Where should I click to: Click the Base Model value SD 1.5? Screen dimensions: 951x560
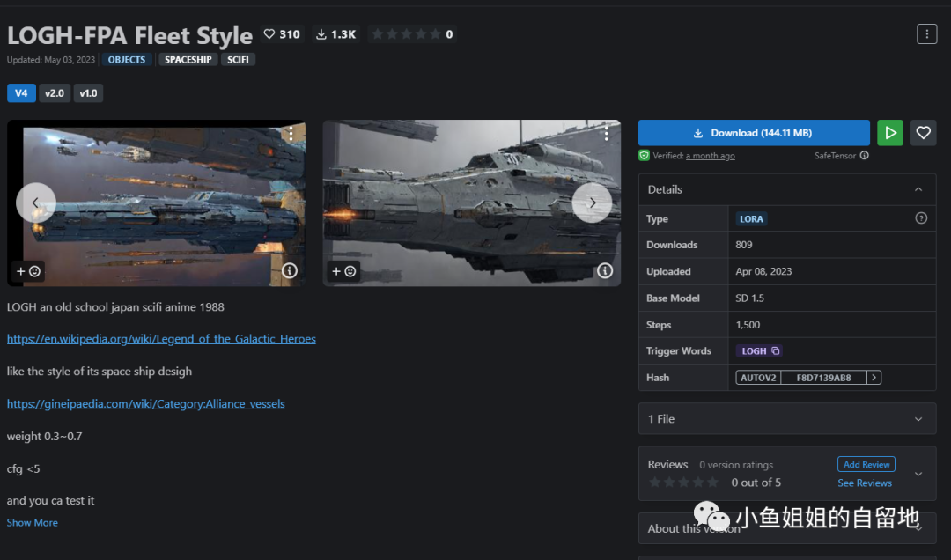[x=749, y=298]
